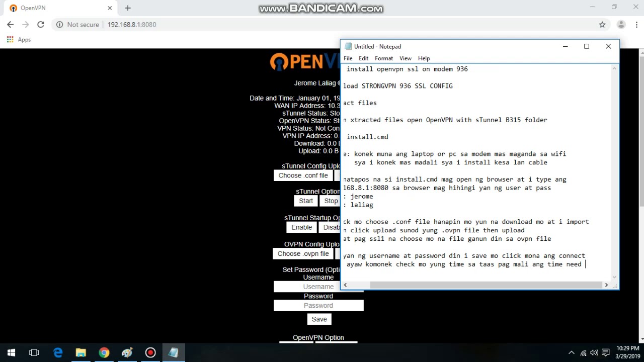Viewport: 644px width, 362px height.
Task: Click the Chrome page vertical scrollbar
Action: 641,132
